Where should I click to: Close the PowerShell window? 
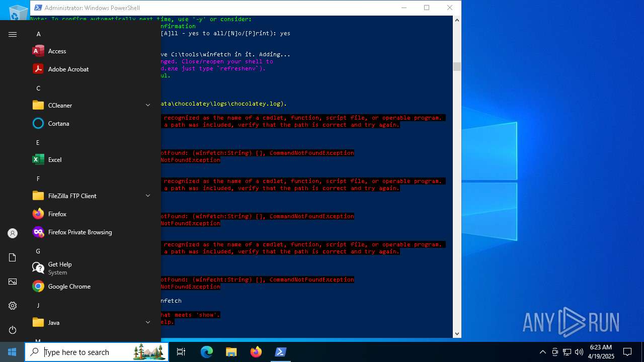450,8
